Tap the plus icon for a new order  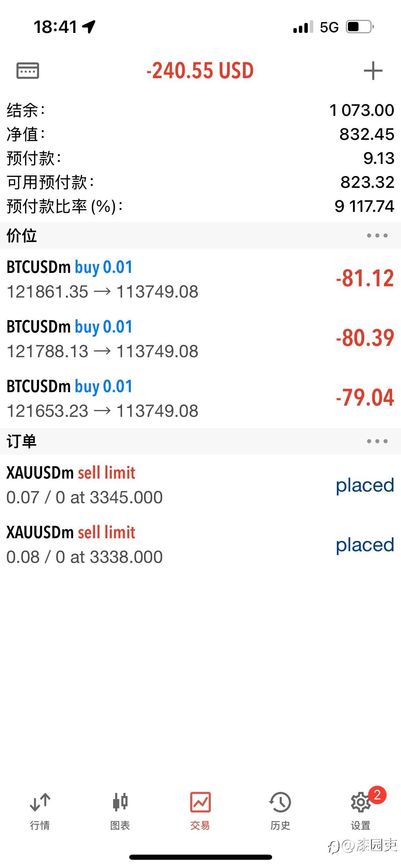[x=373, y=71]
